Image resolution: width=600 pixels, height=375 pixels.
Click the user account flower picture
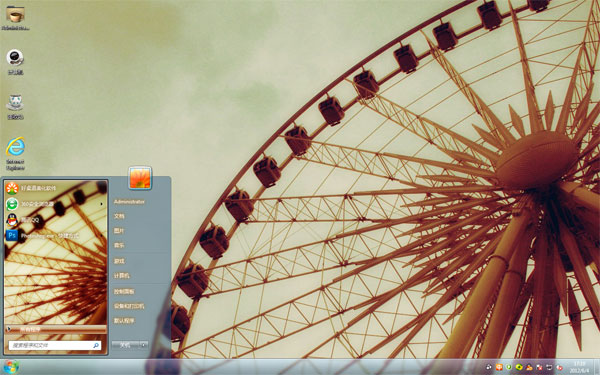pos(140,178)
